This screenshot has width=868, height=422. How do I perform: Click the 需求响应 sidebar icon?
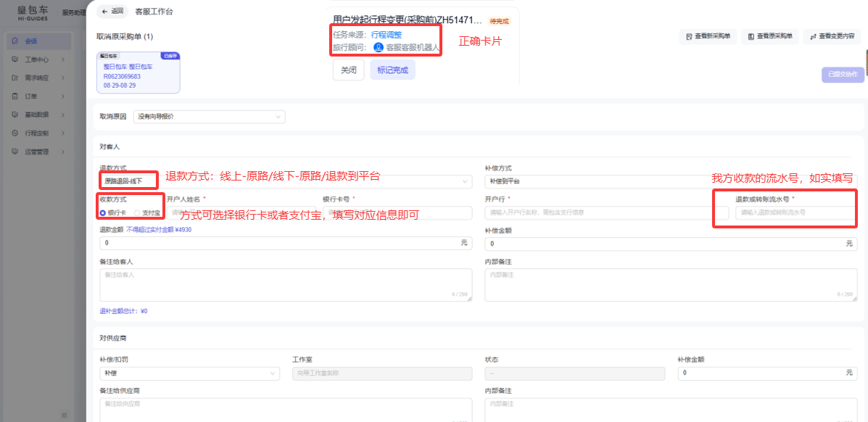[x=15, y=78]
